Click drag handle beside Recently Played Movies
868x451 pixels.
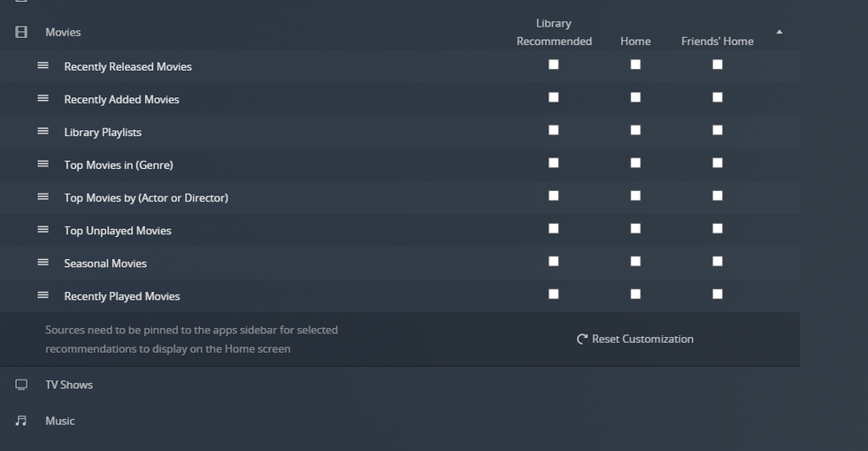point(42,294)
